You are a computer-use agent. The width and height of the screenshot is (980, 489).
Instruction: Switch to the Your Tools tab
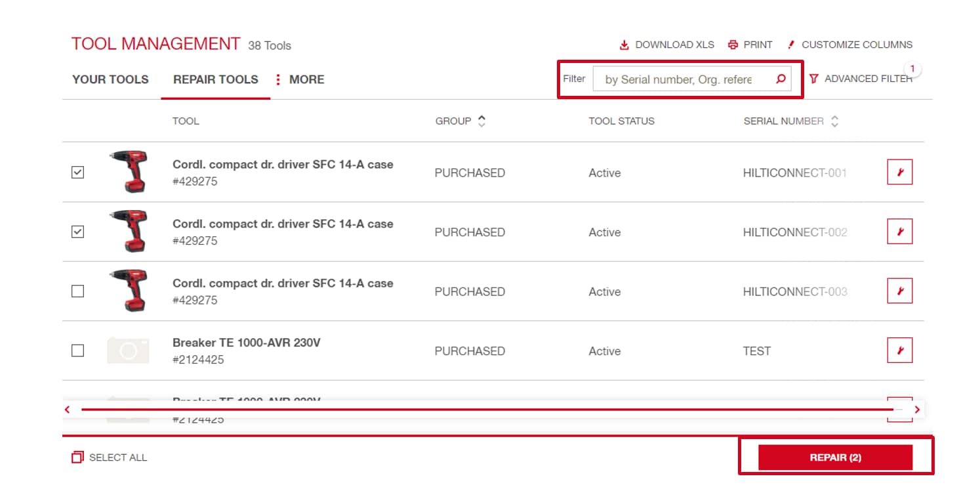(x=110, y=79)
